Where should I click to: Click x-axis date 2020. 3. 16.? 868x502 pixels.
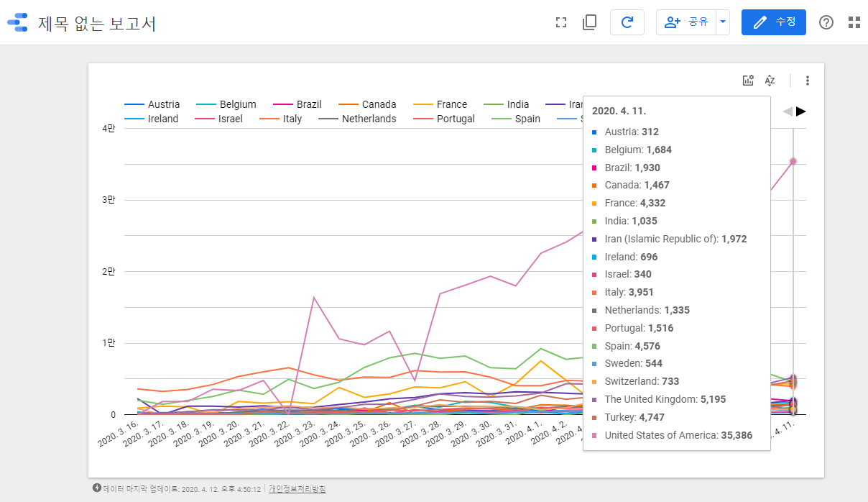pyautogui.click(x=119, y=434)
